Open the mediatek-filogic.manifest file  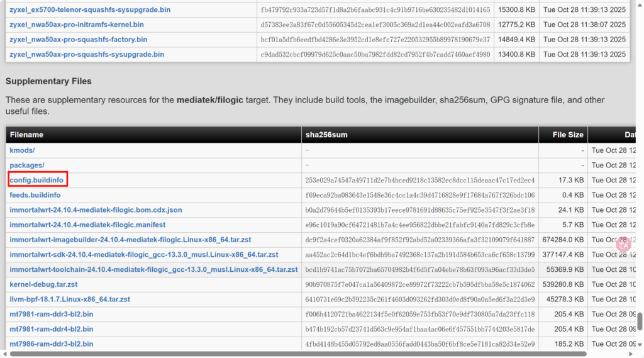87,225
